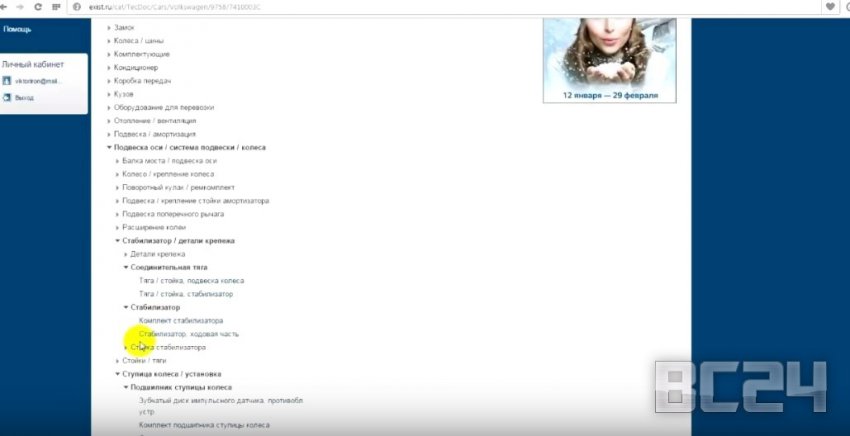Image resolution: width=850 pixels, height=436 pixels.
Task: Select Стабилизатор, ходовая часть item
Action: click(x=189, y=333)
